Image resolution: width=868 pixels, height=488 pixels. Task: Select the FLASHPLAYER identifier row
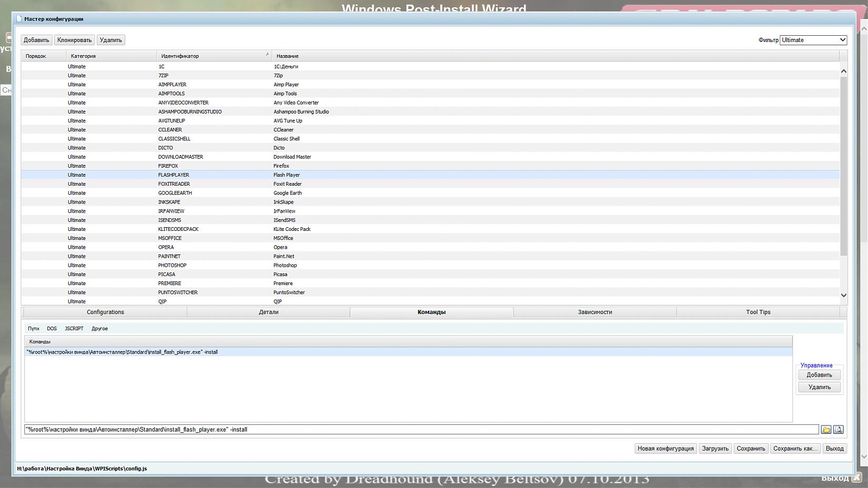174,175
